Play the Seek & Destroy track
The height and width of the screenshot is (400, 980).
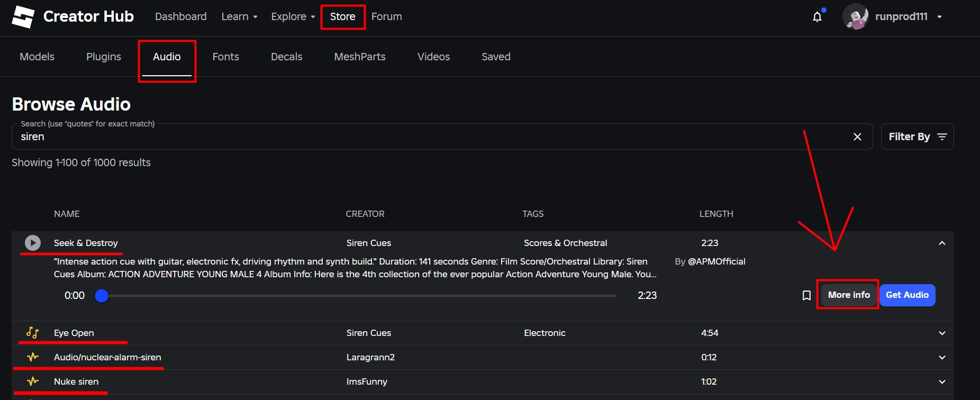pyautogui.click(x=33, y=243)
